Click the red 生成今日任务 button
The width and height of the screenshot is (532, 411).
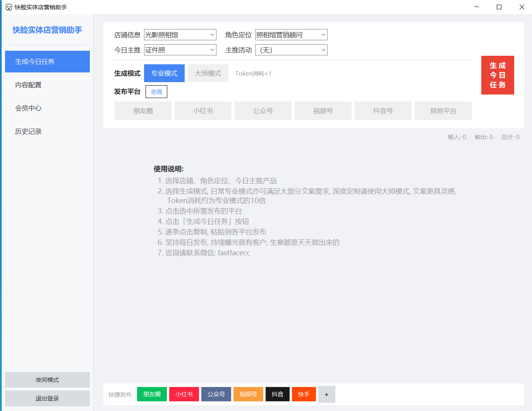click(498, 75)
